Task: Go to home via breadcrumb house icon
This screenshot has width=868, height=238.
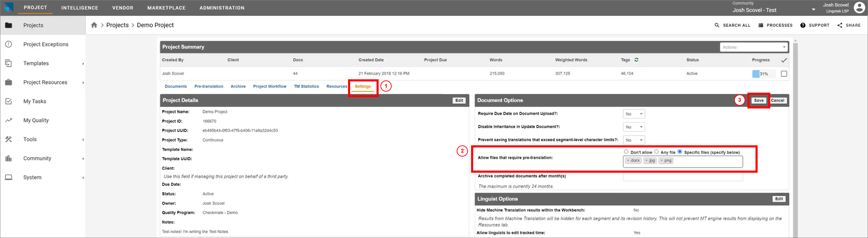Action: click(x=94, y=25)
